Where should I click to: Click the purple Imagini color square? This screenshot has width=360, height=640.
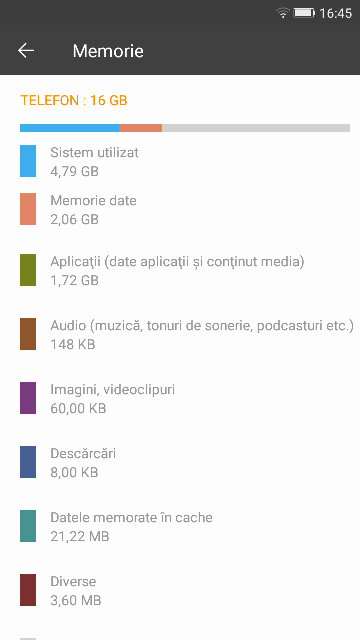[28, 398]
